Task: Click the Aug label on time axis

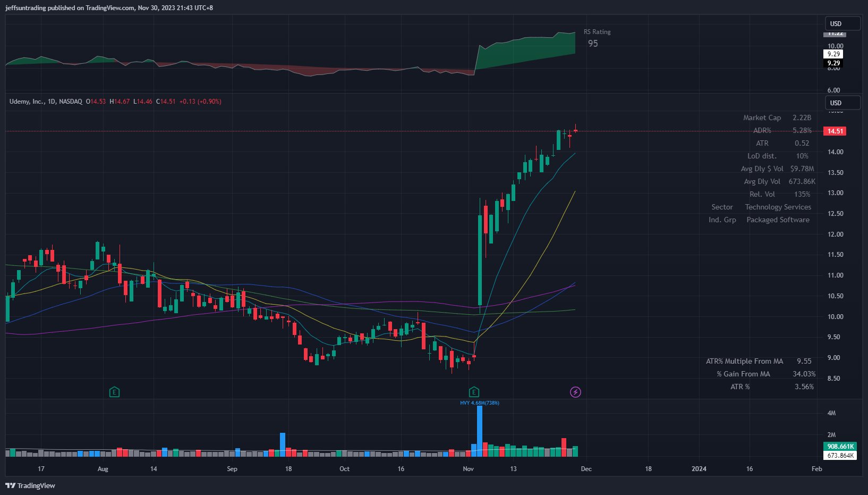Action: (x=103, y=469)
